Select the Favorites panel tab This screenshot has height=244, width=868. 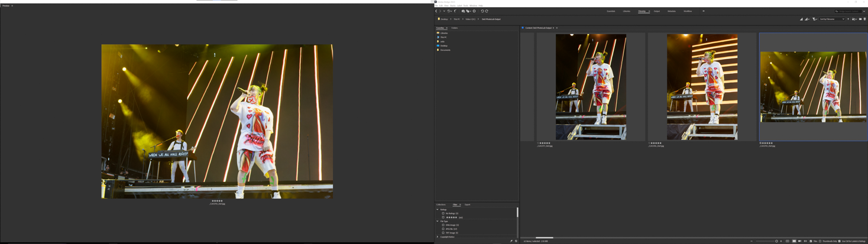(x=440, y=28)
